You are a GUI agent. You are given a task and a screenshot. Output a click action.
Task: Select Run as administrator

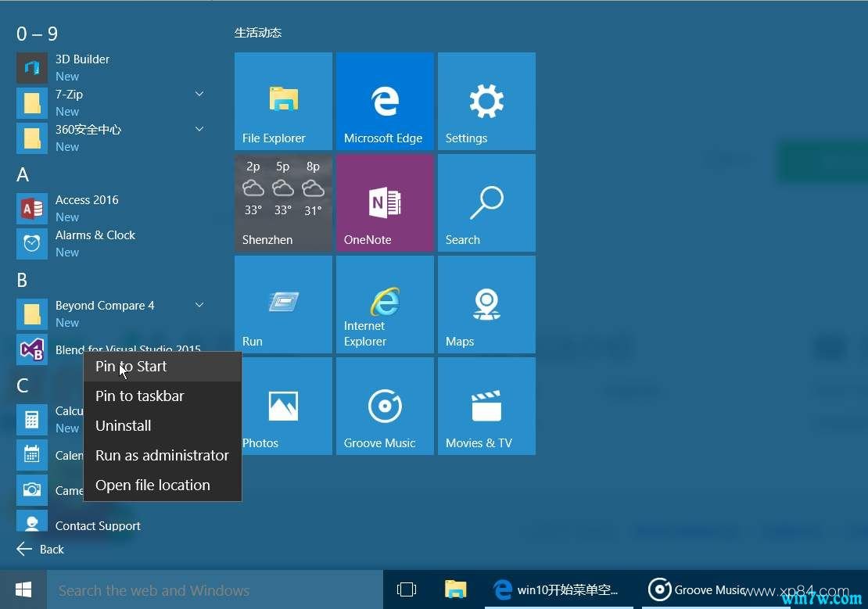tap(162, 455)
